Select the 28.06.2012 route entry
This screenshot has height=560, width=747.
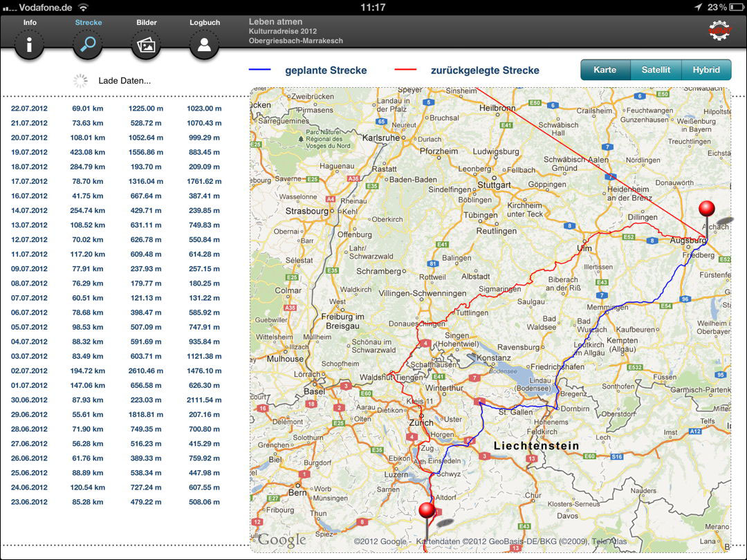[116, 429]
